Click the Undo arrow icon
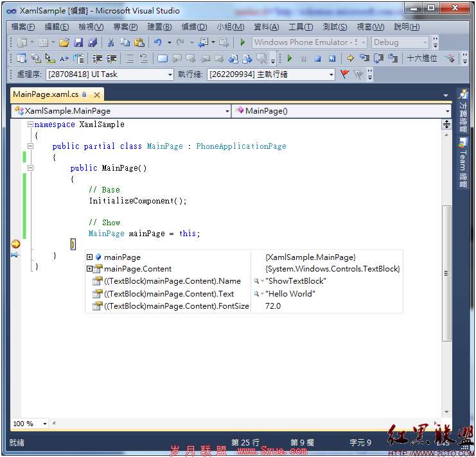 point(158,42)
